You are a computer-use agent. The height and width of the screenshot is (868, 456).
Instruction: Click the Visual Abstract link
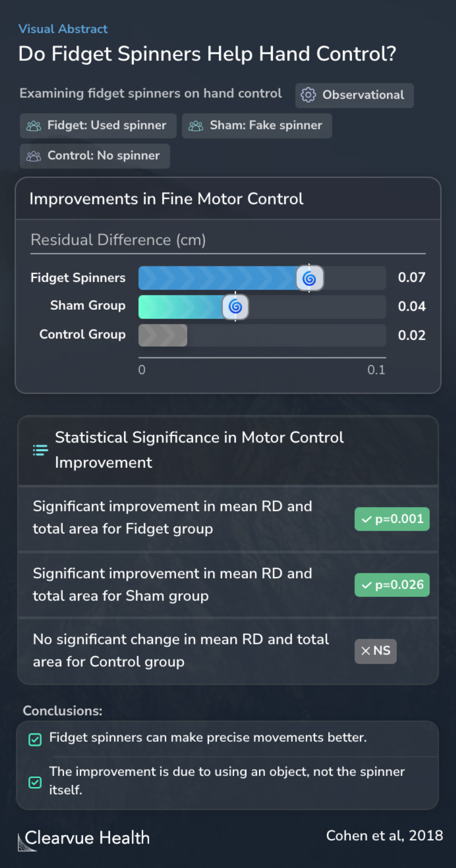tap(63, 29)
